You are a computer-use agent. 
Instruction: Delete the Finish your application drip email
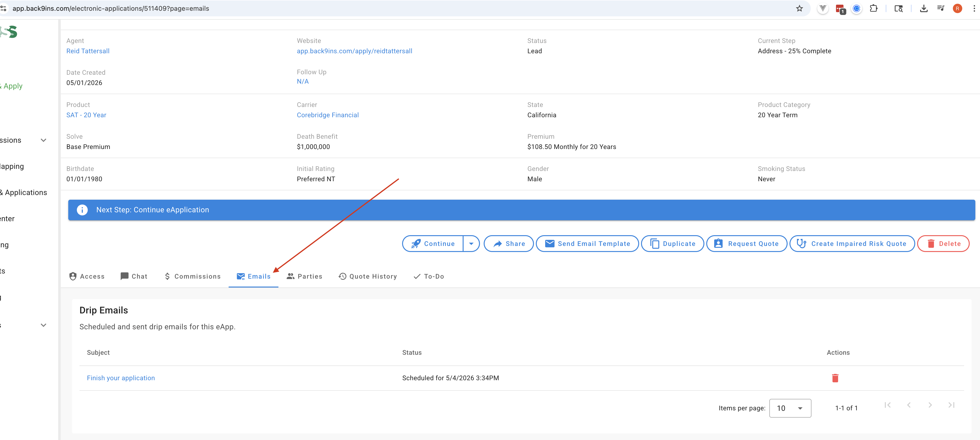pos(835,378)
